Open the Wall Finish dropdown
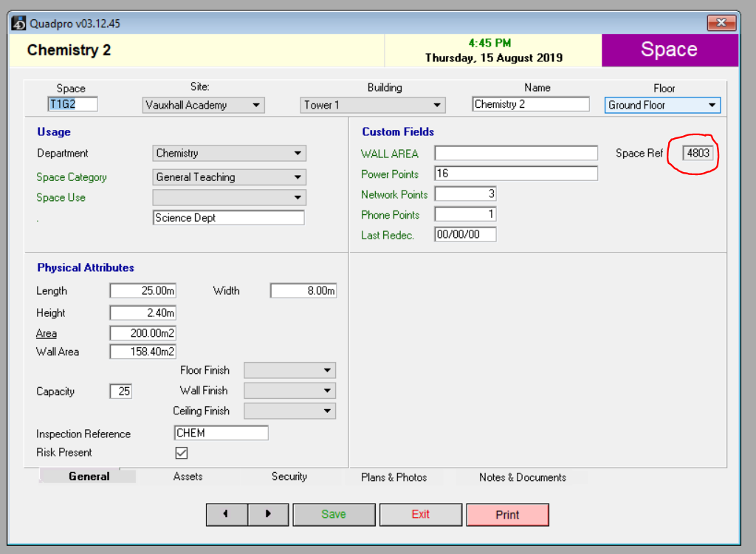 (289, 391)
